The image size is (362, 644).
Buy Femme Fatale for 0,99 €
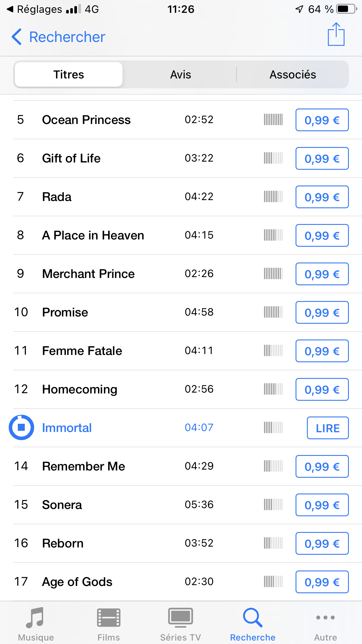coord(322,351)
